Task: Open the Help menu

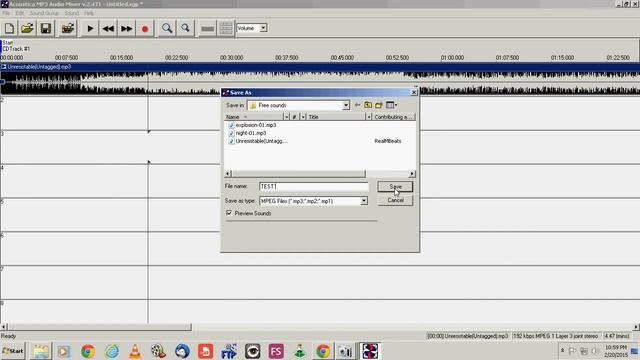Action: (x=89, y=13)
